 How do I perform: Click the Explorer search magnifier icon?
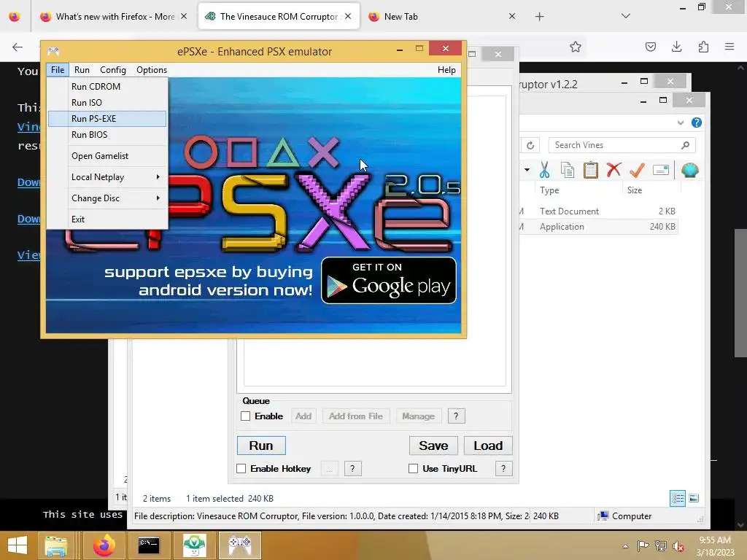685,145
